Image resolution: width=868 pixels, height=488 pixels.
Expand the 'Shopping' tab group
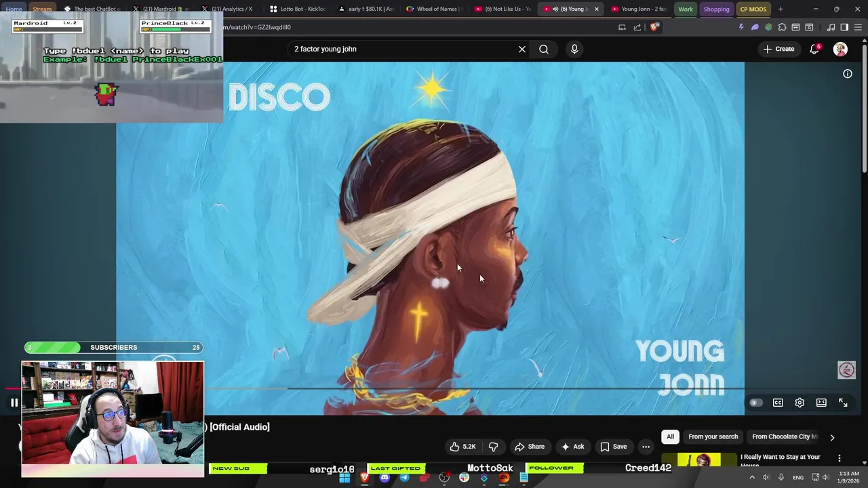click(x=716, y=9)
